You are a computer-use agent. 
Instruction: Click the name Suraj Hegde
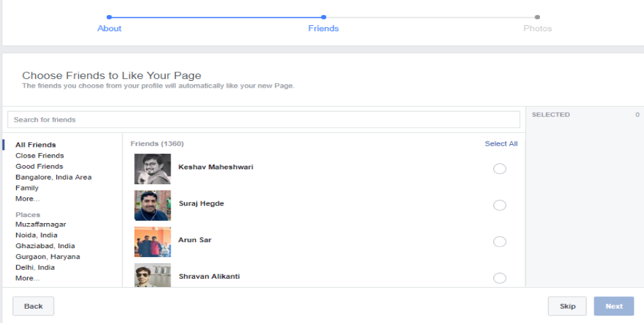pos(201,203)
